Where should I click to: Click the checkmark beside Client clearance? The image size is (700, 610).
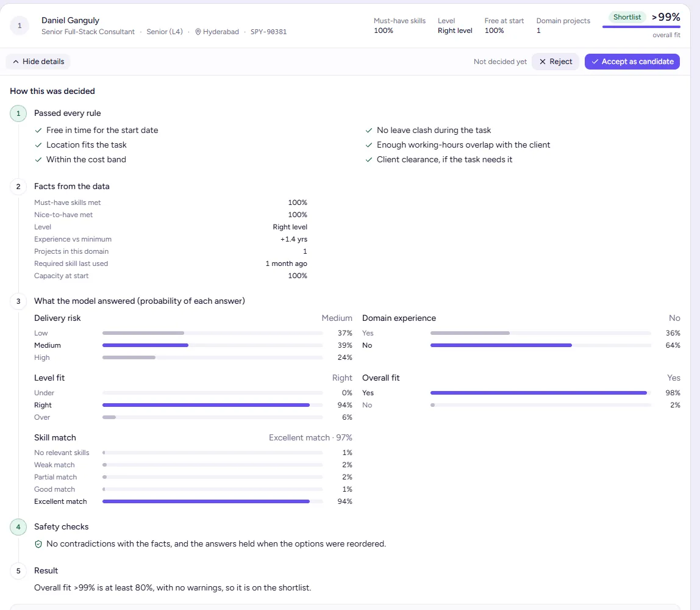point(369,160)
